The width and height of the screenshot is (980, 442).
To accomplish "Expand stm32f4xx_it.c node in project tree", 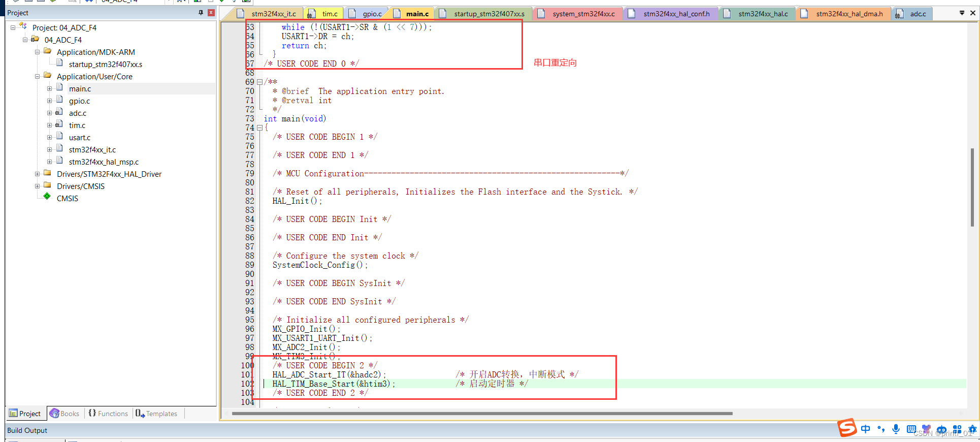I will [x=49, y=150].
